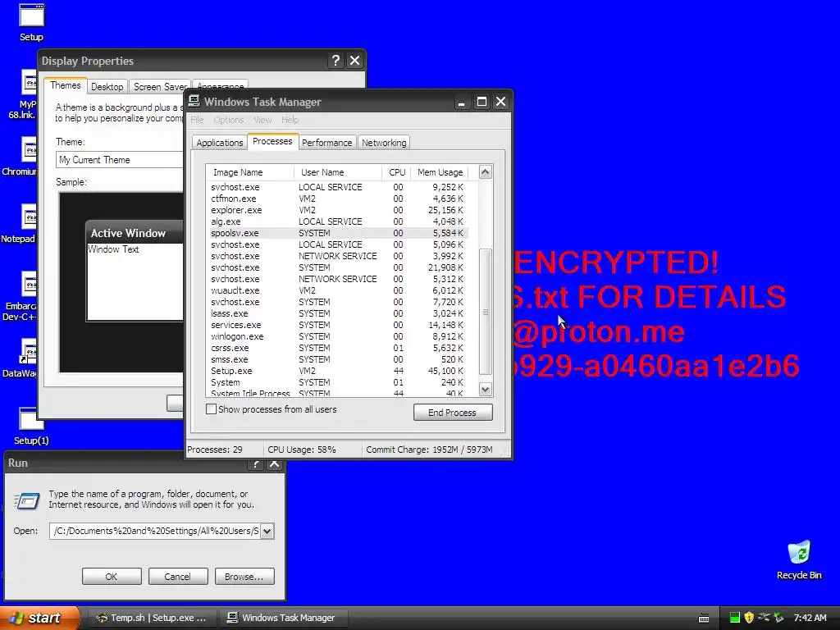
Task: Open the Help menu in Task Manager
Action: [x=290, y=120]
